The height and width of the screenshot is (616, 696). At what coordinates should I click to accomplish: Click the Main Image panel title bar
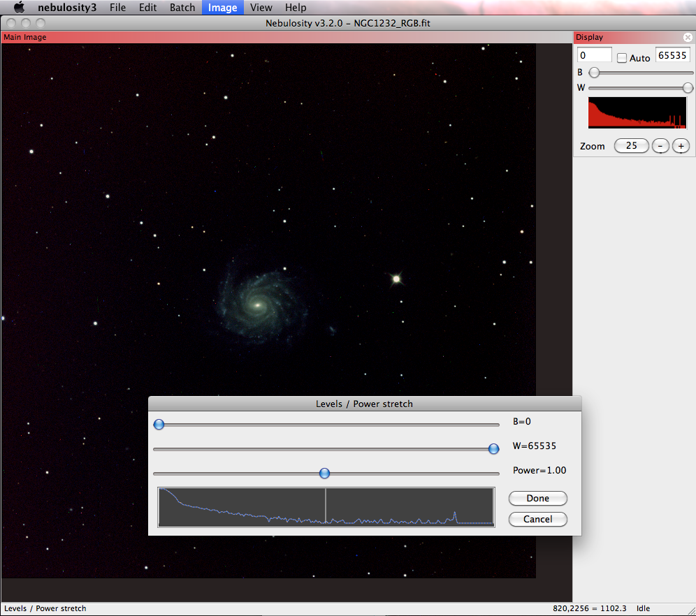287,37
